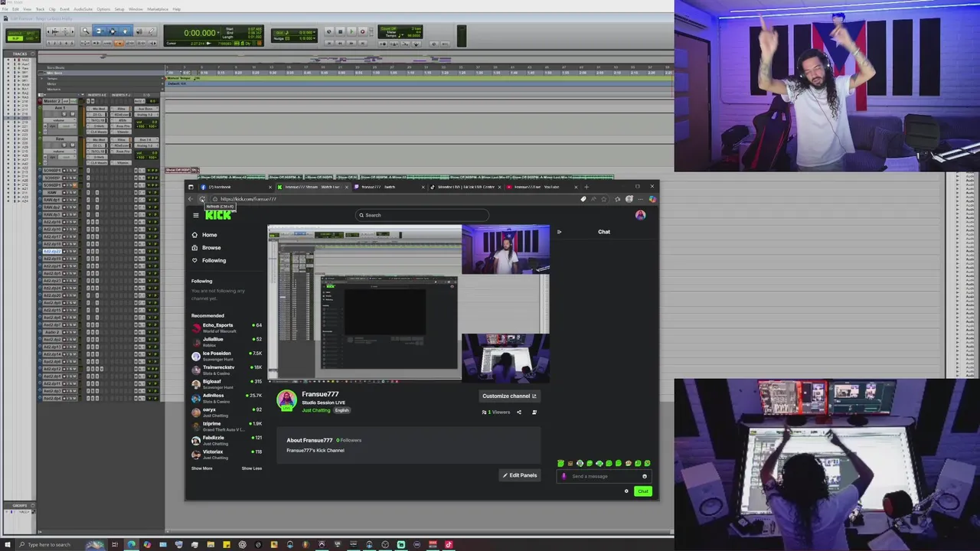
Task: Open the File menu in Pro Tools
Action: pos(5,9)
